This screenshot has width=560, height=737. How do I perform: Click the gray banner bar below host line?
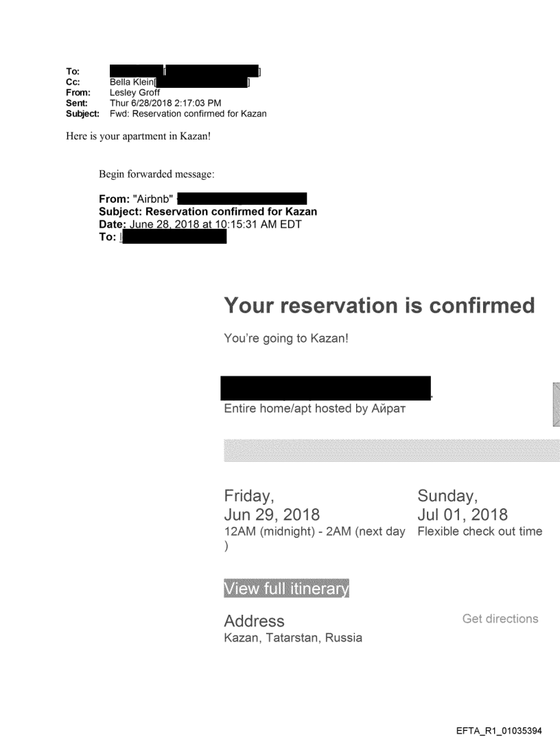pos(391,451)
